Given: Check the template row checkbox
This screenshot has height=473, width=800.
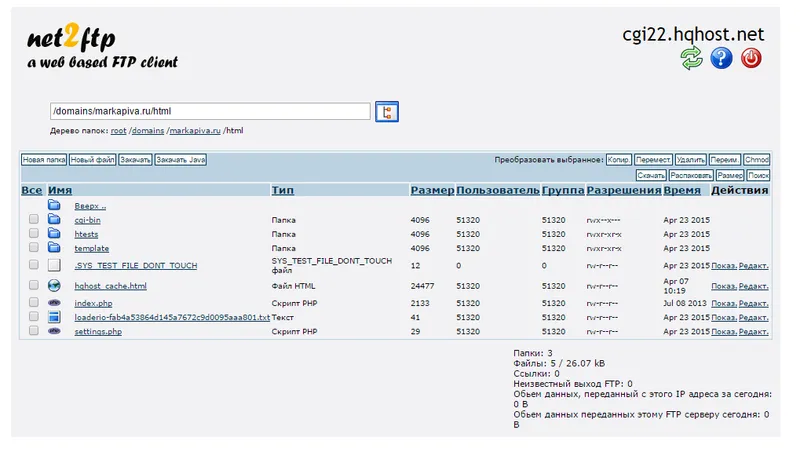Looking at the screenshot, I should [34, 247].
